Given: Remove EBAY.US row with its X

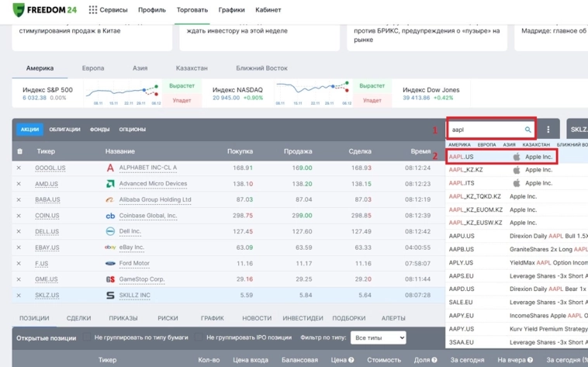Looking at the screenshot, I should 19,248.
